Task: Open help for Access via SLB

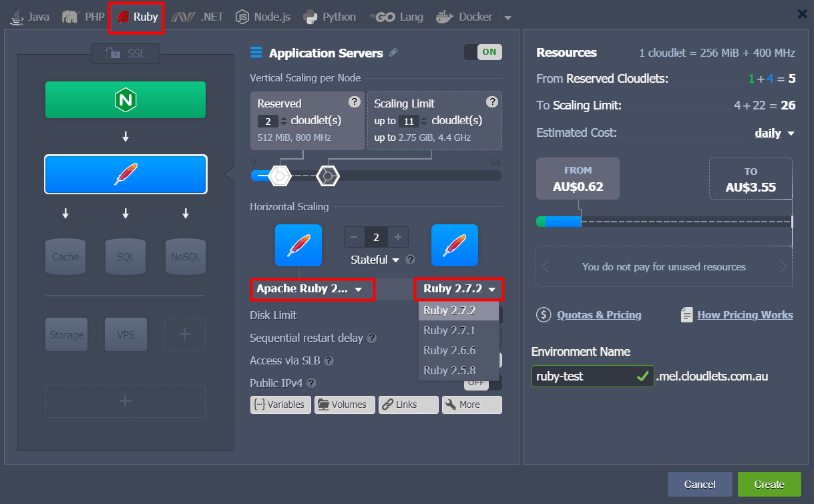Action: tap(329, 361)
